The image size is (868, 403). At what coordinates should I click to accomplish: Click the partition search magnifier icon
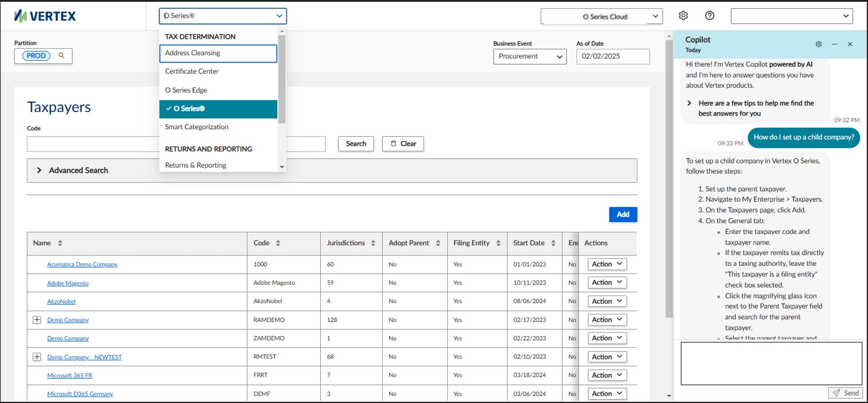(x=61, y=56)
